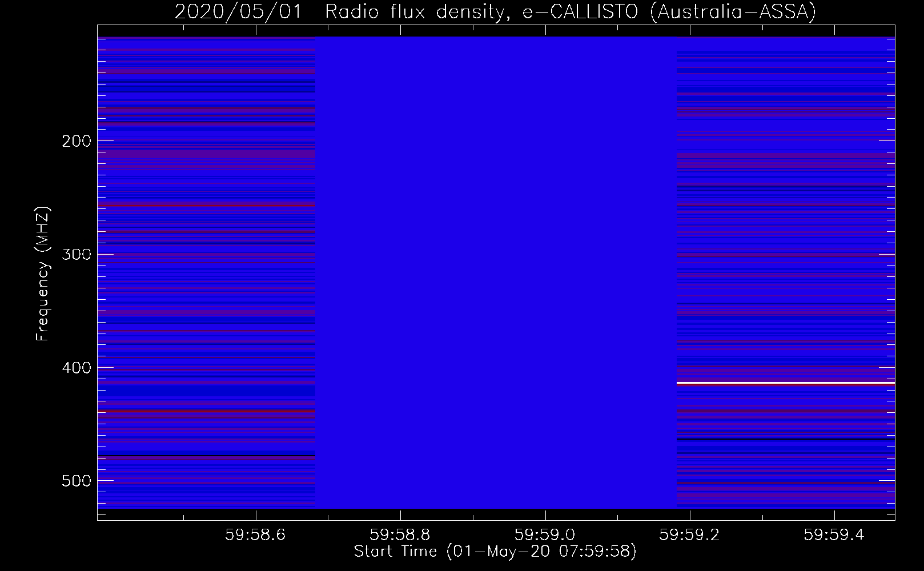
Task: Click the 59:59.2 time tick label
Action: click(x=690, y=534)
